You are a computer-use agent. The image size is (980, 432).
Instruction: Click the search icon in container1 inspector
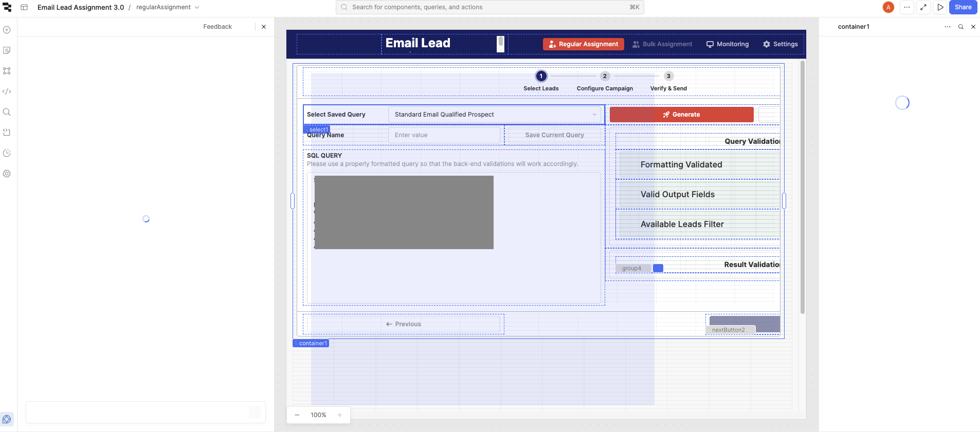960,27
